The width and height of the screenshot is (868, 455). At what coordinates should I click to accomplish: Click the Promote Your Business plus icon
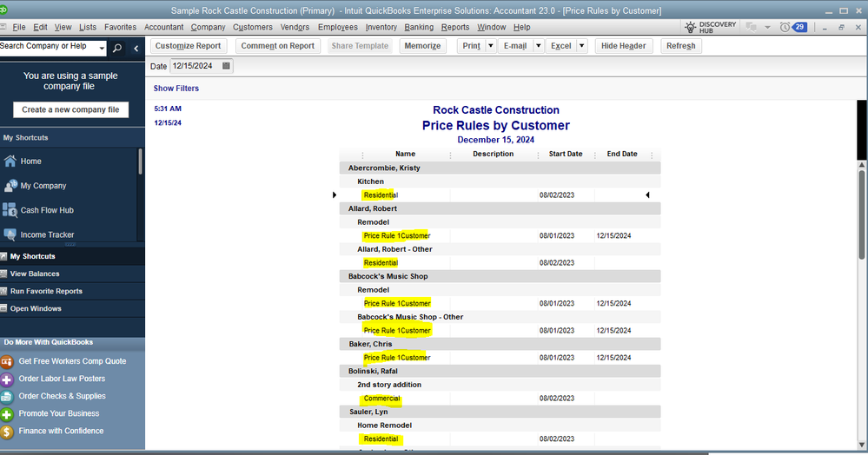pyautogui.click(x=7, y=414)
